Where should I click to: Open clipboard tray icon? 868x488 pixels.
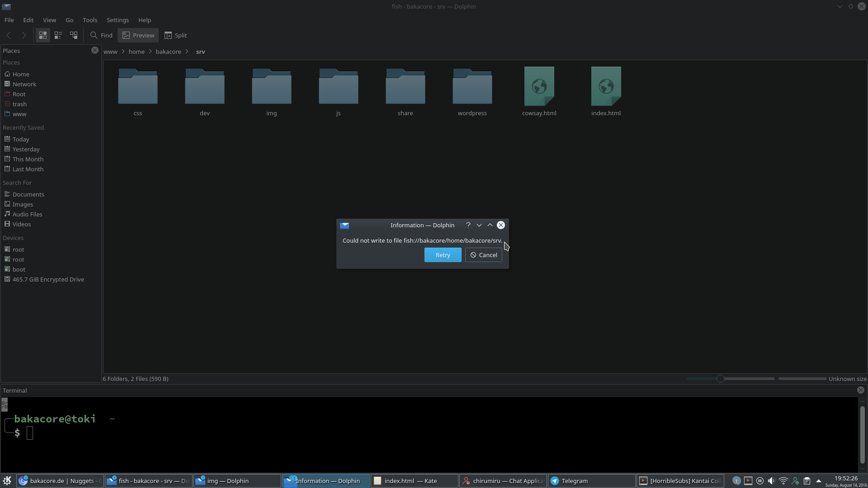807,481
